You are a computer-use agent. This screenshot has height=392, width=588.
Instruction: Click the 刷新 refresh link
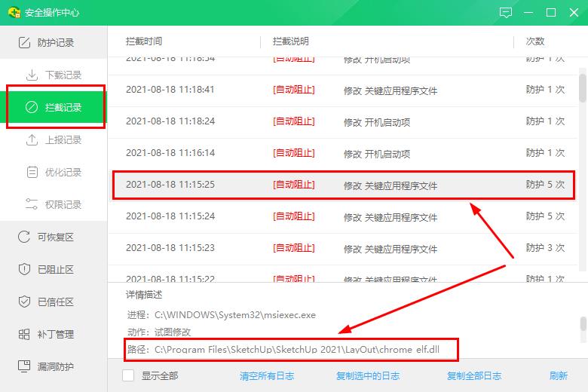[x=559, y=375]
